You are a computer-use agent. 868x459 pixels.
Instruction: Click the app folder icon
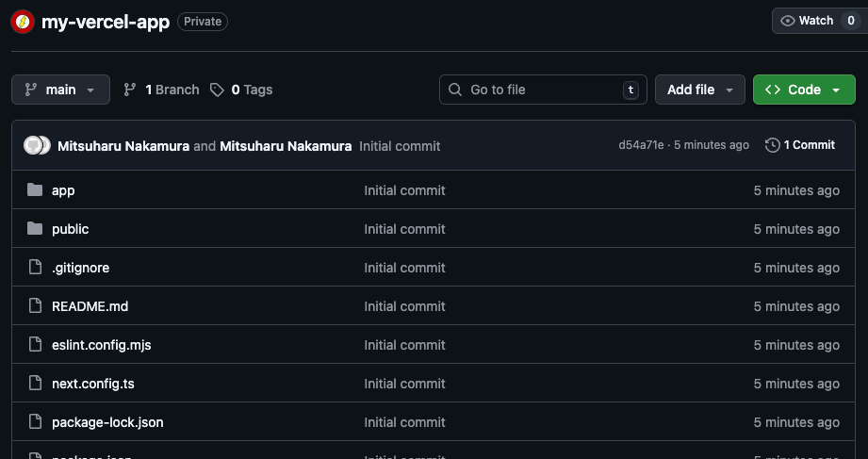pyautogui.click(x=35, y=190)
